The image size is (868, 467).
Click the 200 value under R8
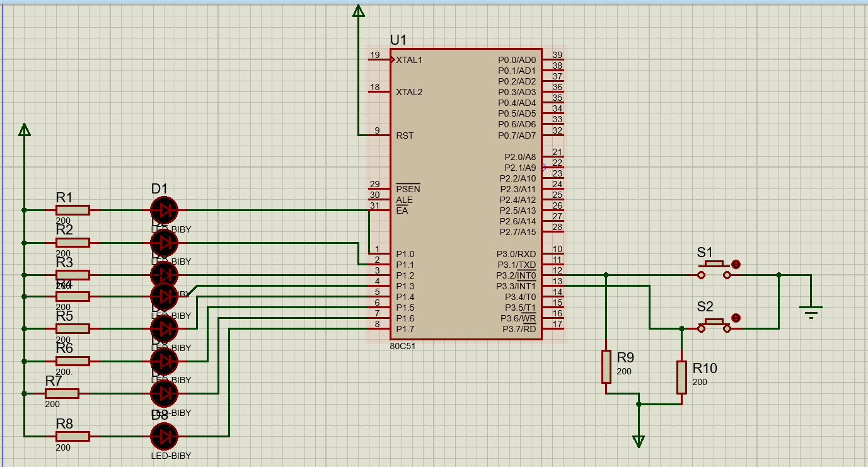click(x=63, y=447)
